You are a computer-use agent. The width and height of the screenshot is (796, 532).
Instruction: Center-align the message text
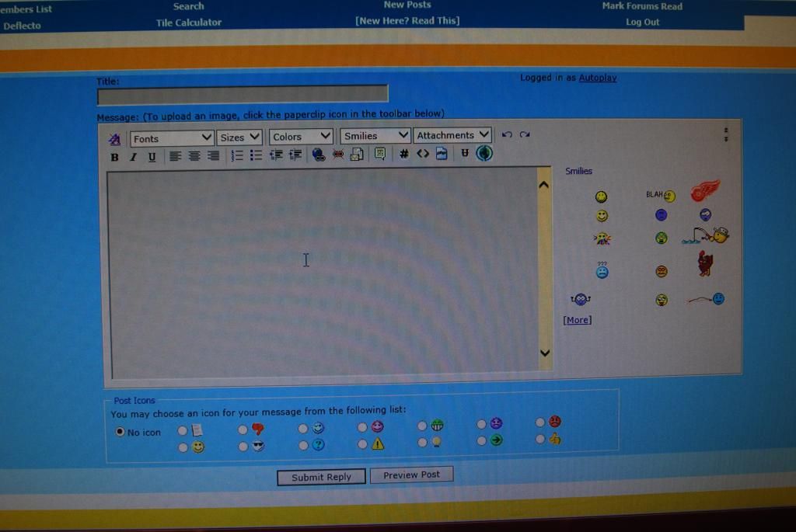click(x=194, y=156)
